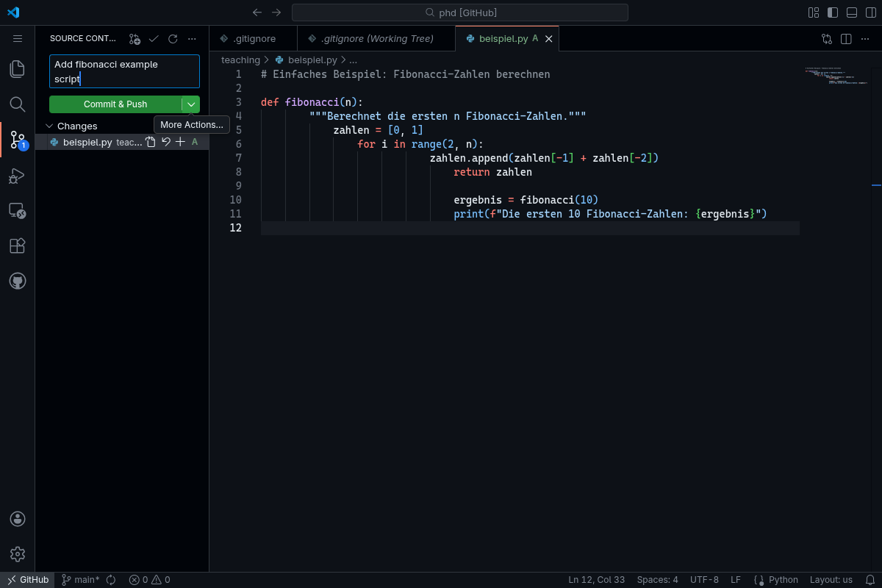882x588 pixels.
Task: Click Layout: us in status bar
Action: click(x=831, y=580)
